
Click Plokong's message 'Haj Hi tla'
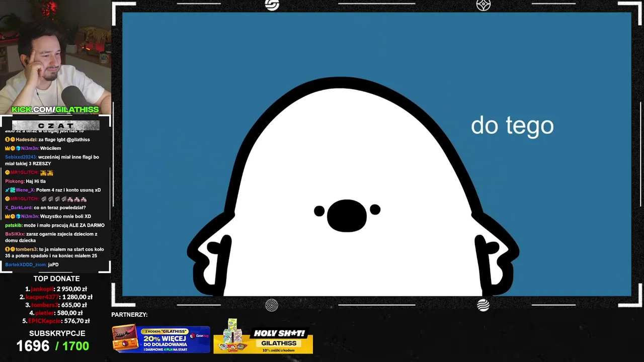coord(25,181)
